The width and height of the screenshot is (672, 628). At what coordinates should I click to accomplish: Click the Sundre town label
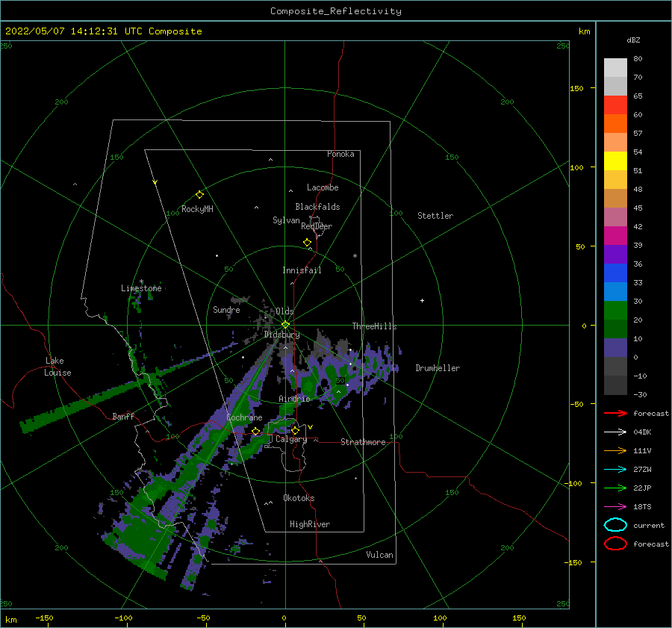(226, 309)
